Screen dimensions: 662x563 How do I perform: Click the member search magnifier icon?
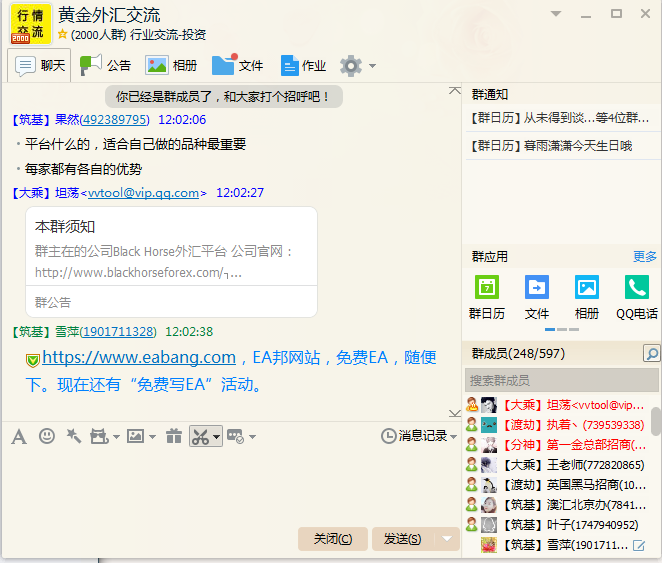[x=651, y=353]
